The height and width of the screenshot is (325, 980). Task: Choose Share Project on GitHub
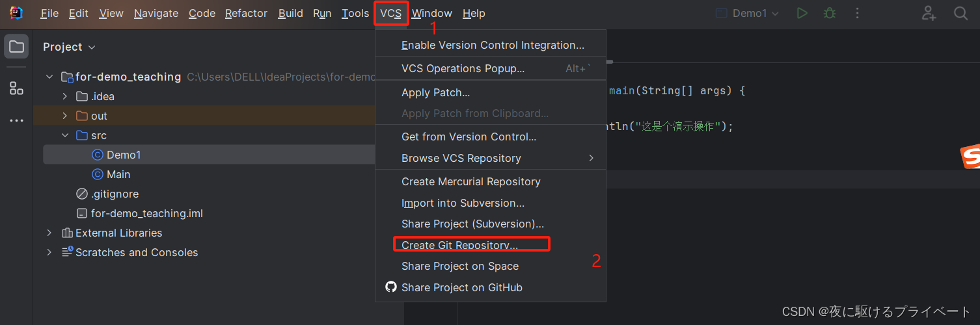coord(491,287)
